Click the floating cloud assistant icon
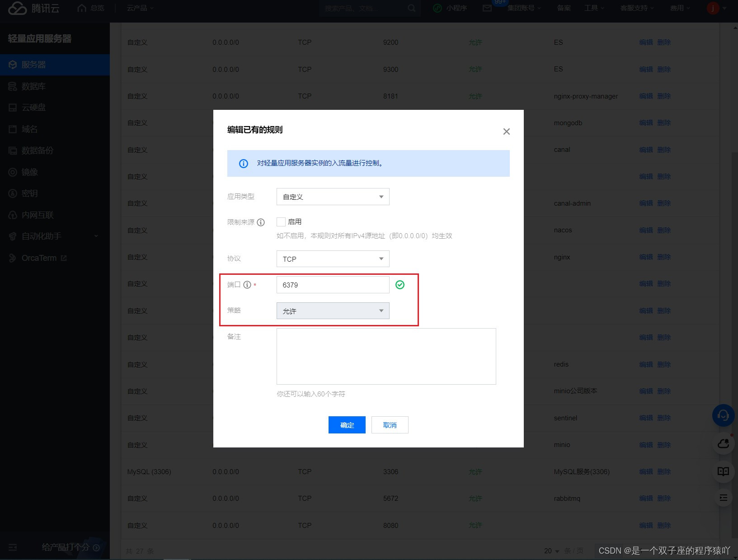The height and width of the screenshot is (560, 738). tap(723, 444)
